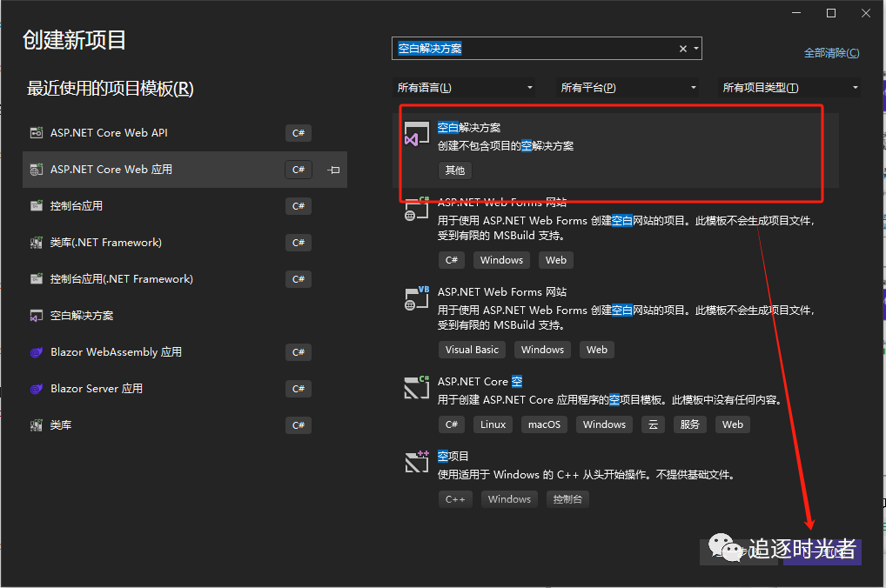The width and height of the screenshot is (886, 588).
Task: Click the 控制台 tag under 空项目
Action: pos(567,499)
